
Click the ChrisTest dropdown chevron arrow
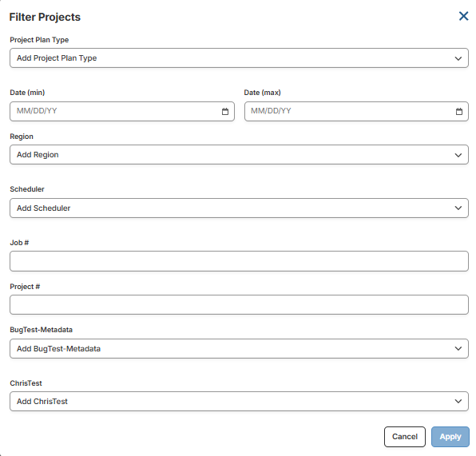pyautogui.click(x=458, y=402)
